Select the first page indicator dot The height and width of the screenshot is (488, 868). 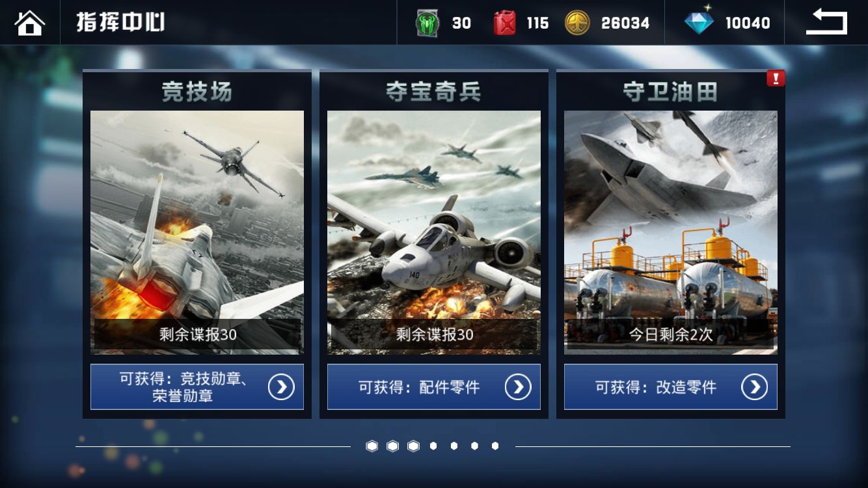[x=372, y=446]
